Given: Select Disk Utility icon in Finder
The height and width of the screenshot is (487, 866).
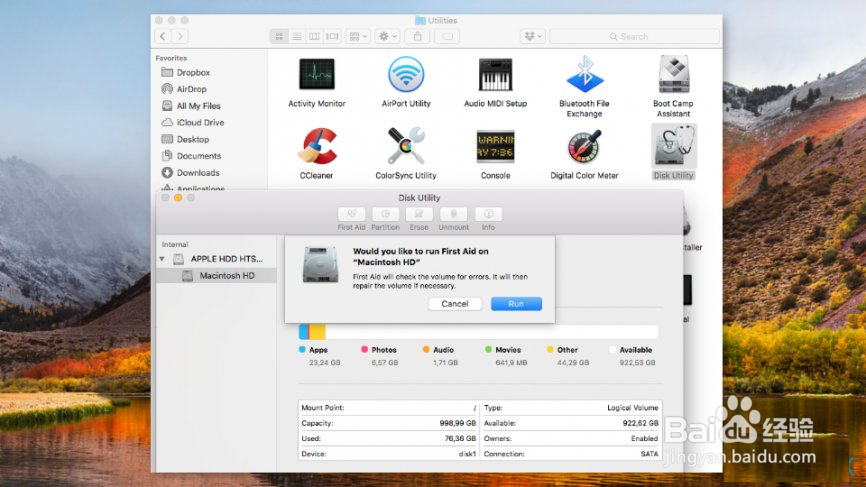Looking at the screenshot, I should click(673, 146).
